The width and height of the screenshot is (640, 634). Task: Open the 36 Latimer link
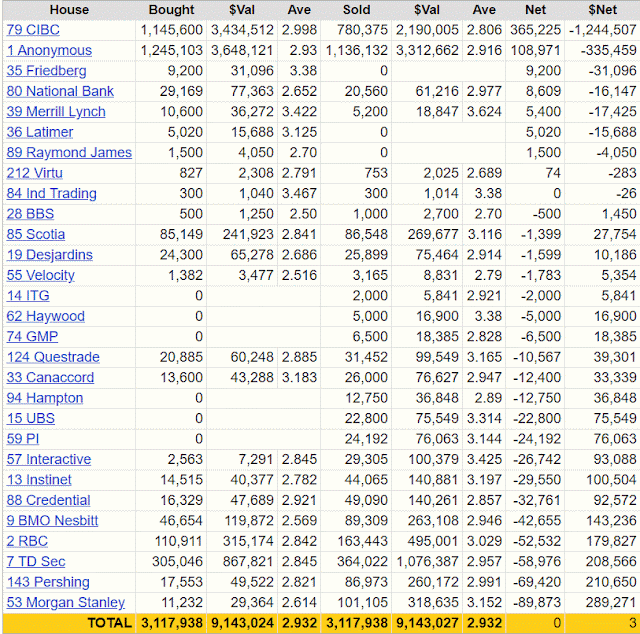point(40,132)
